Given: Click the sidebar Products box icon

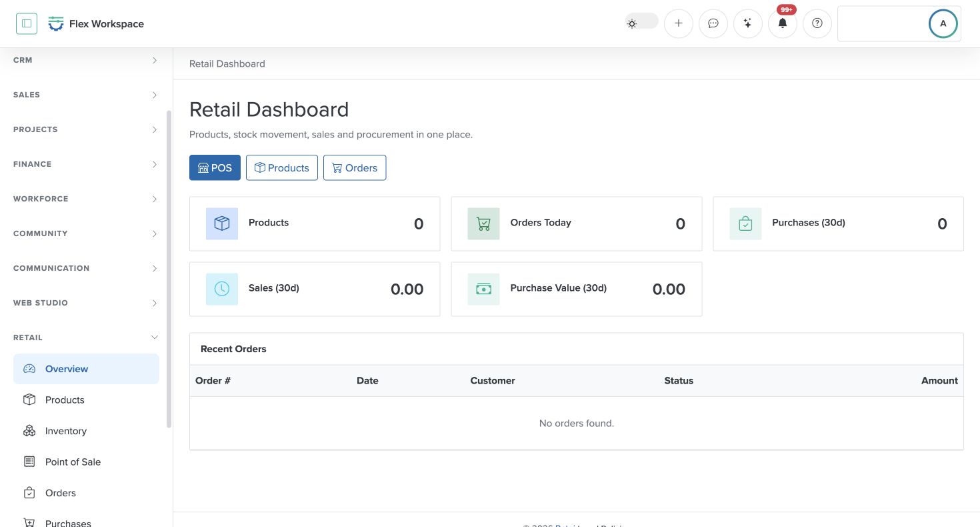Looking at the screenshot, I should (29, 400).
